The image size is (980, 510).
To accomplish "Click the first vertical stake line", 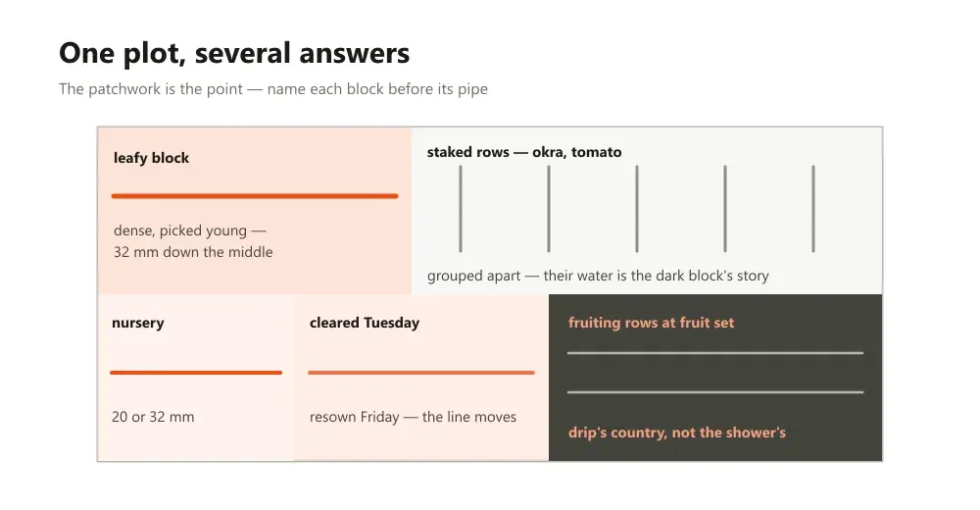I will tap(461, 209).
